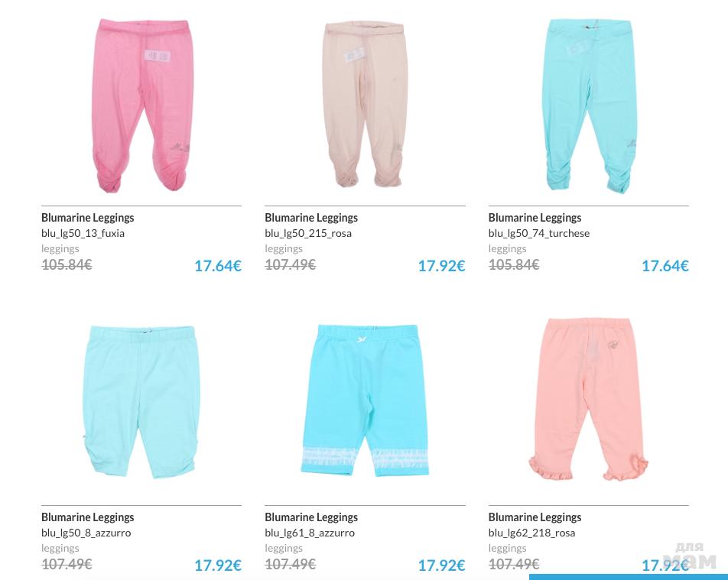Screen dimensions: 728x580
Task: Select Blumarine Leggings title above blu_lg50_215_rosa
Action: coord(311,218)
